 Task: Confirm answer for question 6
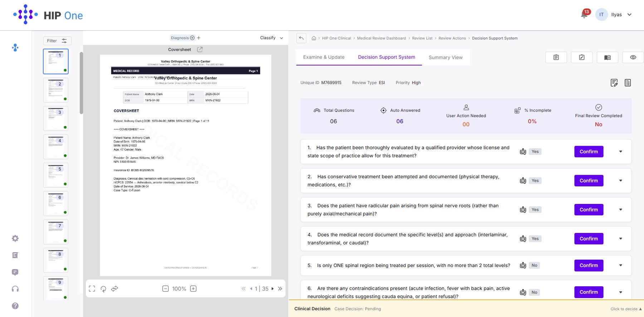click(x=589, y=292)
